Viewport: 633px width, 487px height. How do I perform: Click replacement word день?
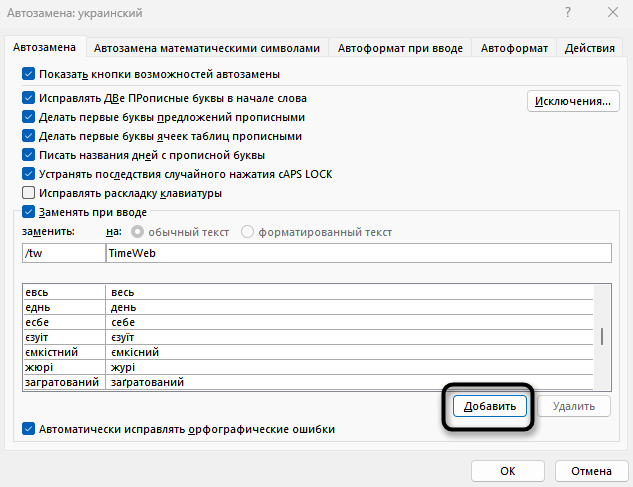point(123,307)
